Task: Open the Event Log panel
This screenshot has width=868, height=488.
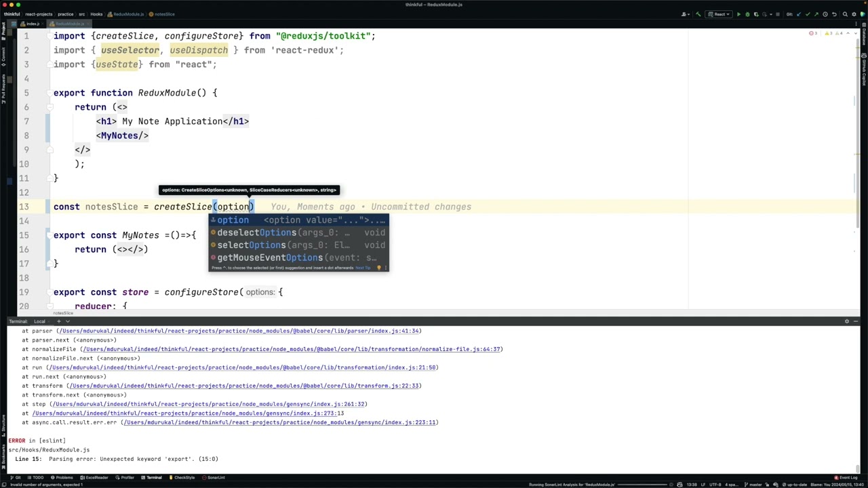Action: point(846,478)
